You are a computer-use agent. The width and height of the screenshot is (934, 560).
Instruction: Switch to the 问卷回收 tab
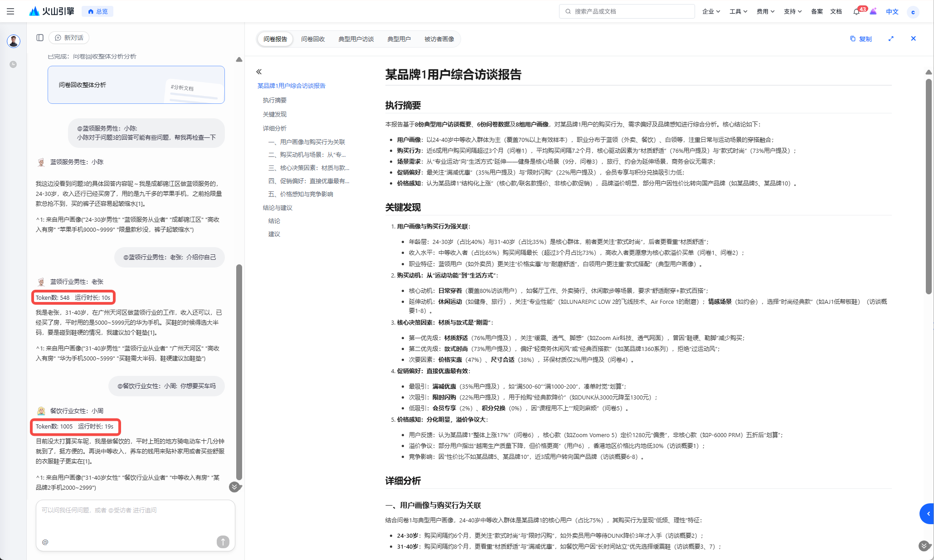[x=313, y=39]
